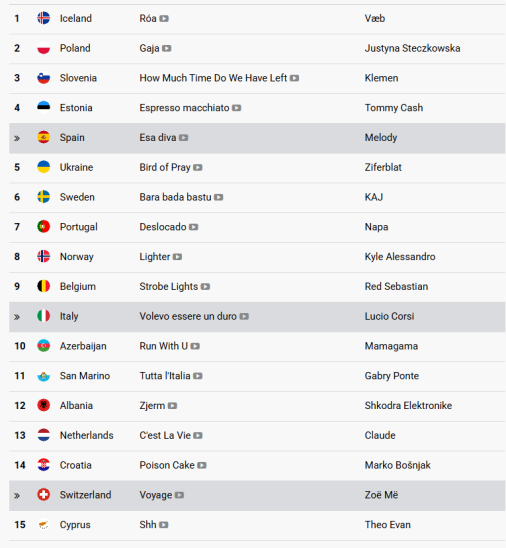Open the Tommy Cash artist name

coord(394,108)
